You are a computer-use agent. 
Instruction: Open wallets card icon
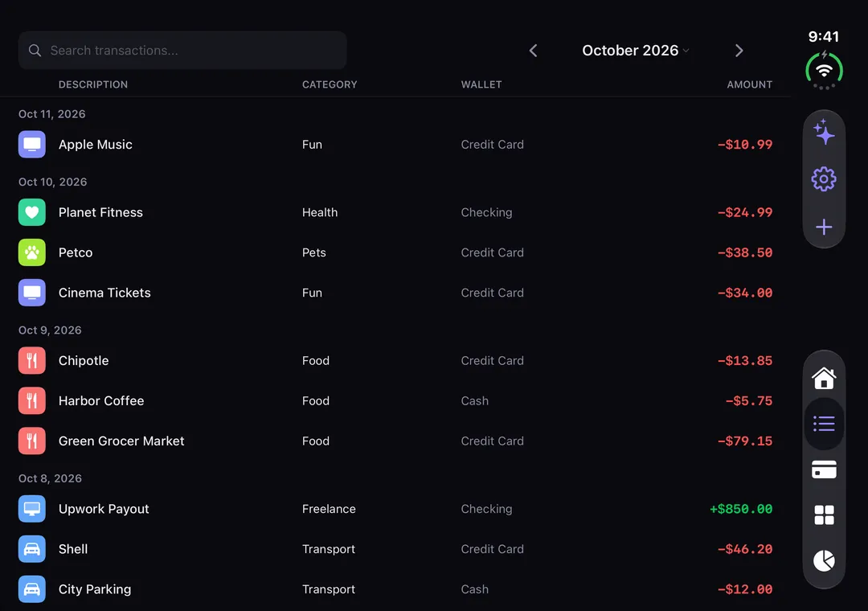(824, 470)
